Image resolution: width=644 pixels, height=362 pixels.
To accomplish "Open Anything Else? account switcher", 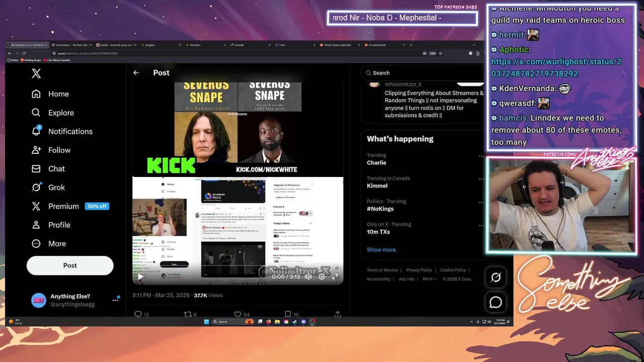I will 75,300.
